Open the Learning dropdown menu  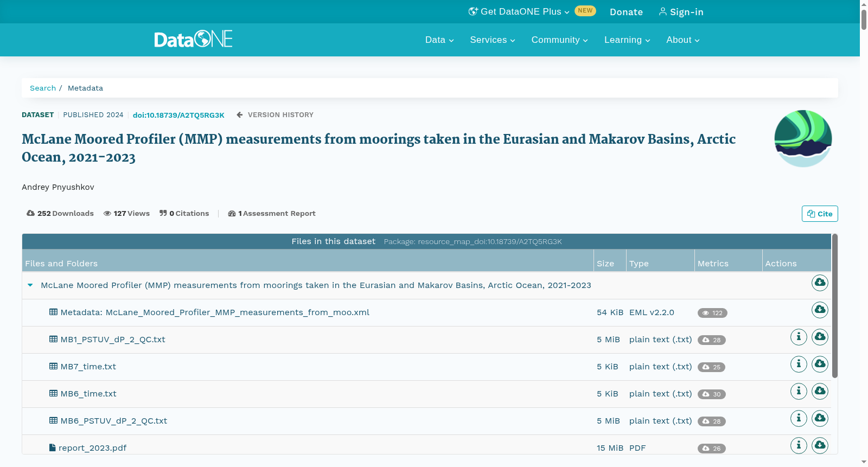pos(627,40)
